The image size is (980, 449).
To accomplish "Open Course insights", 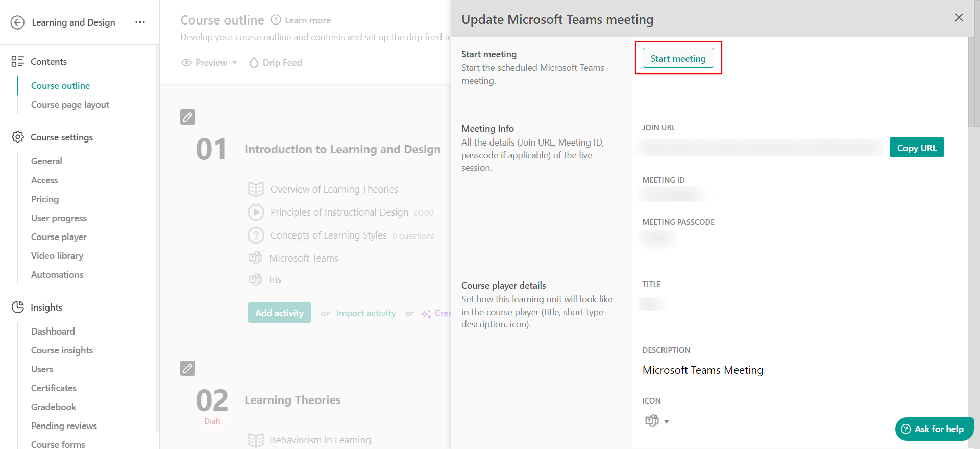I will pos(62,350).
